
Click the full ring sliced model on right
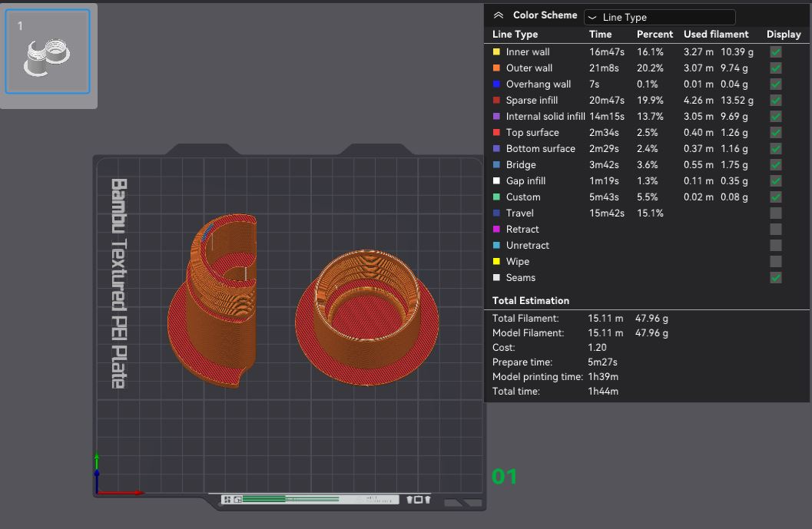pos(366,319)
